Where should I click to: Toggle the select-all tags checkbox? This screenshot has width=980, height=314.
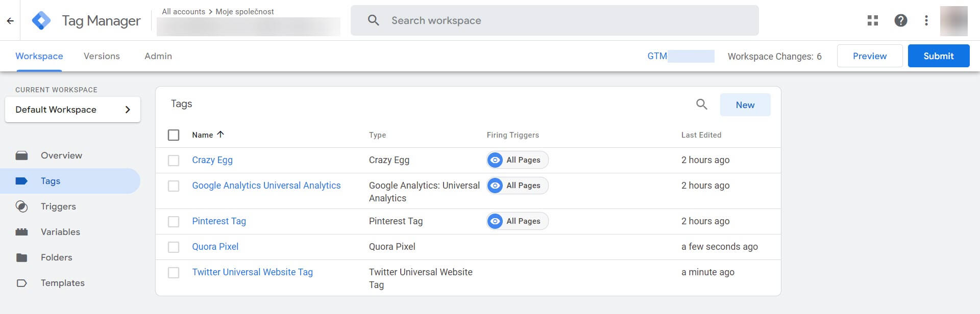(174, 135)
